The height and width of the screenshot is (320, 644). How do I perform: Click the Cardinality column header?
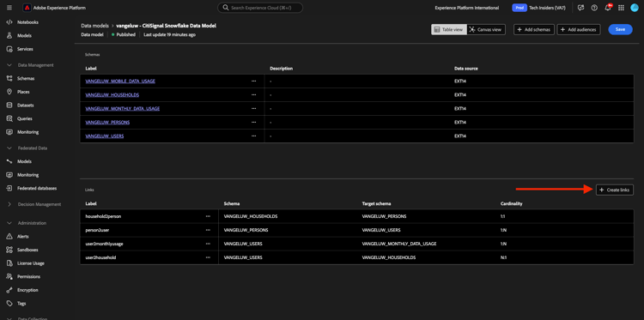point(512,203)
